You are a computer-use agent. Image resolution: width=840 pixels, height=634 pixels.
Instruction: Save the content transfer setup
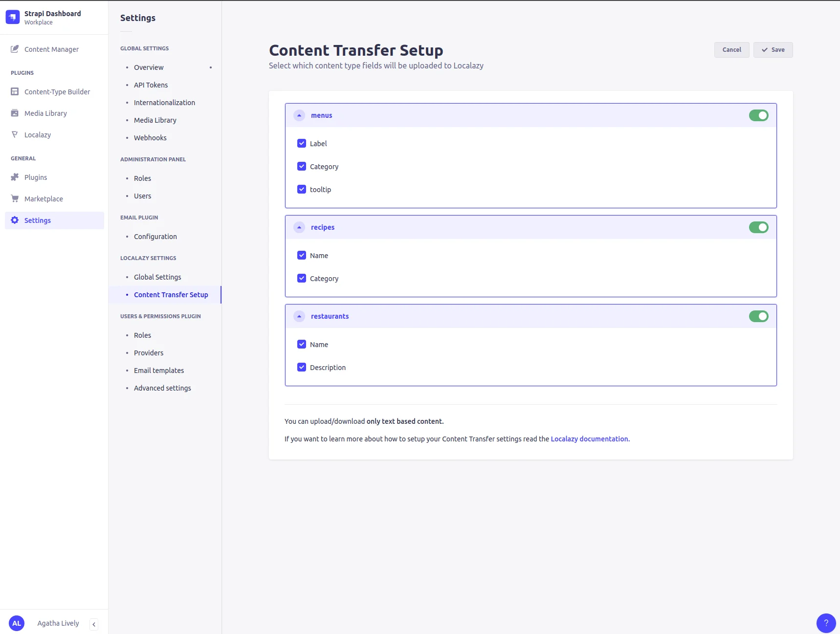point(773,50)
